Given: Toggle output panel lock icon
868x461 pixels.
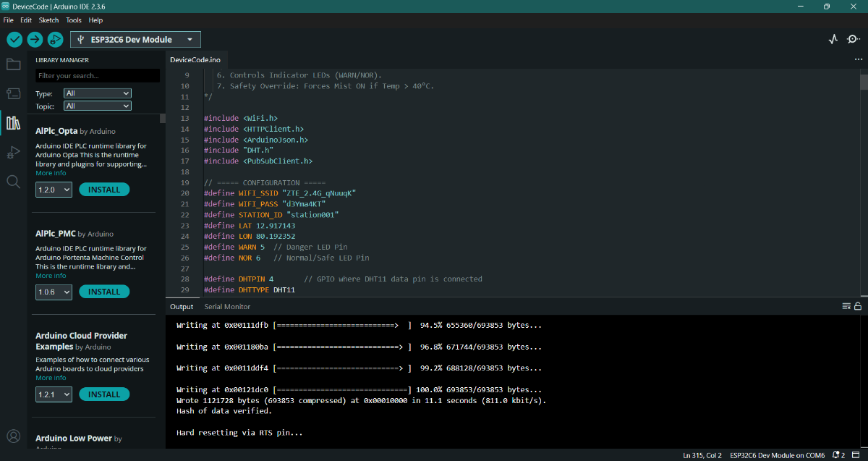Looking at the screenshot, I should point(858,306).
